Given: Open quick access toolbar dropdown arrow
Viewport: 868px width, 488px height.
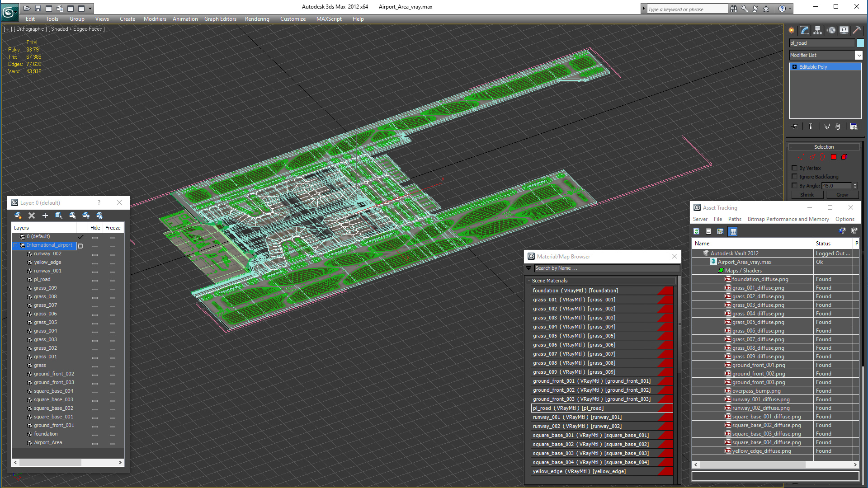Looking at the screenshot, I should [90, 8].
